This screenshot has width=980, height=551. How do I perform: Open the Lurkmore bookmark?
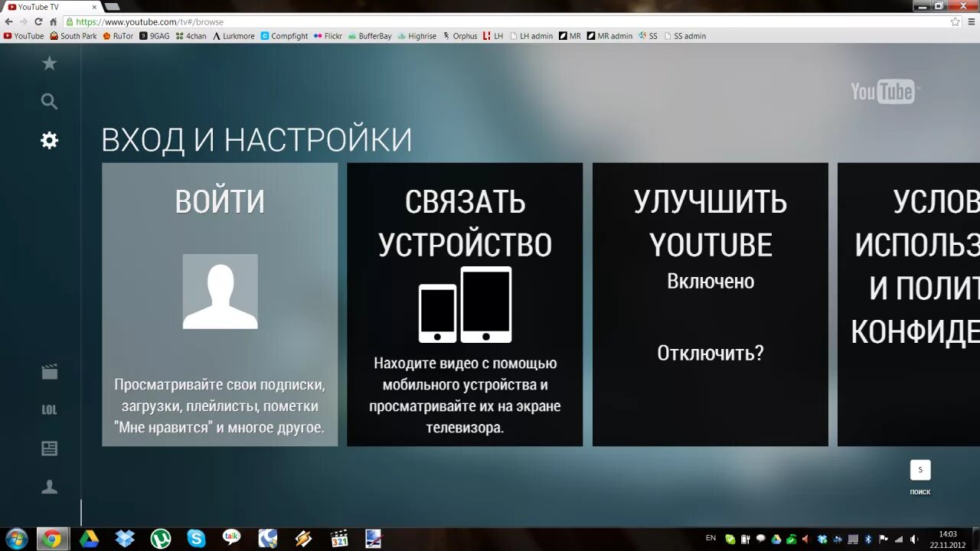pos(234,36)
